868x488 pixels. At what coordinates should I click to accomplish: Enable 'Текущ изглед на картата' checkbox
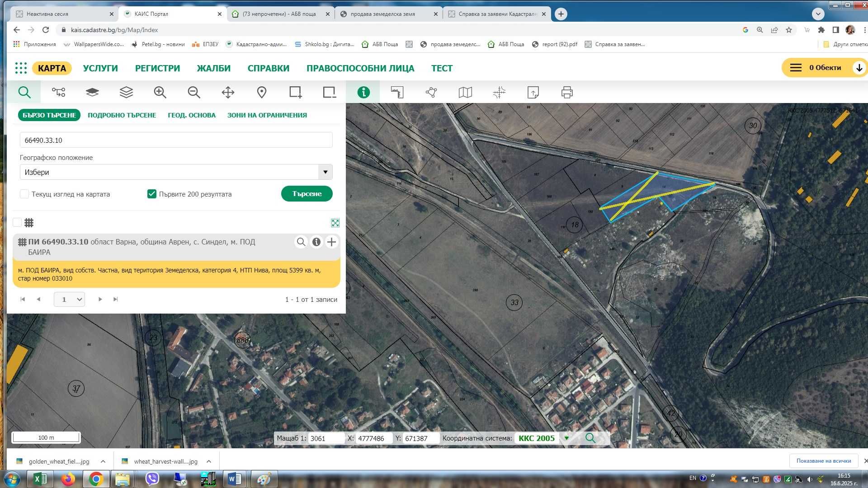point(24,194)
